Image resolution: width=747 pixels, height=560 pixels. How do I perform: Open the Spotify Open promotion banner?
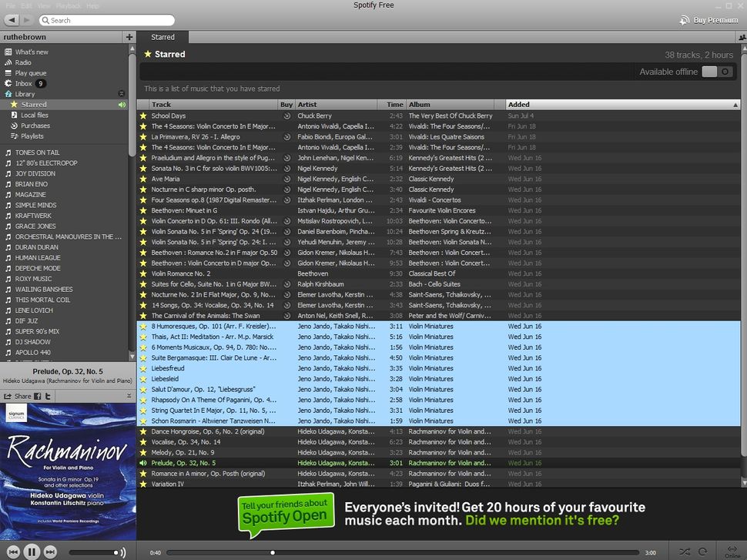tap(285, 514)
